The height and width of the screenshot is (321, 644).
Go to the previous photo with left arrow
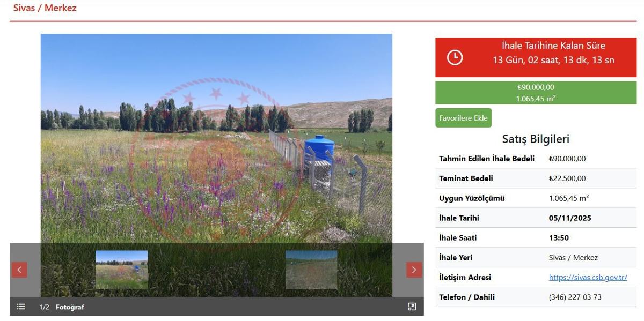coord(19,270)
